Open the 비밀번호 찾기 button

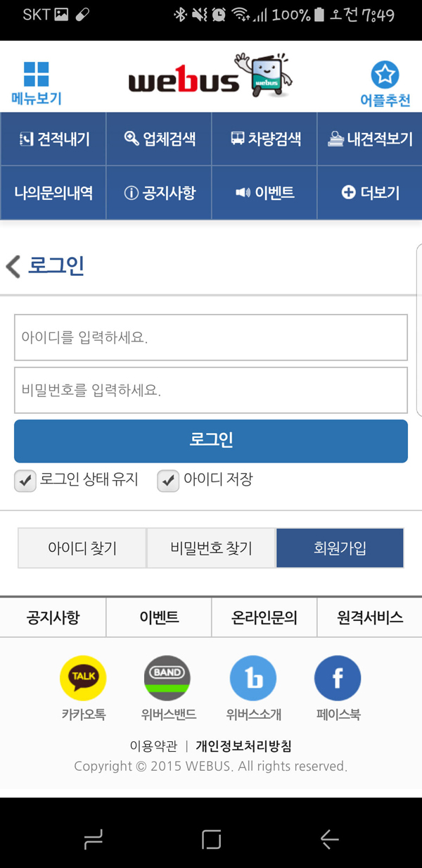coord(211,548)
